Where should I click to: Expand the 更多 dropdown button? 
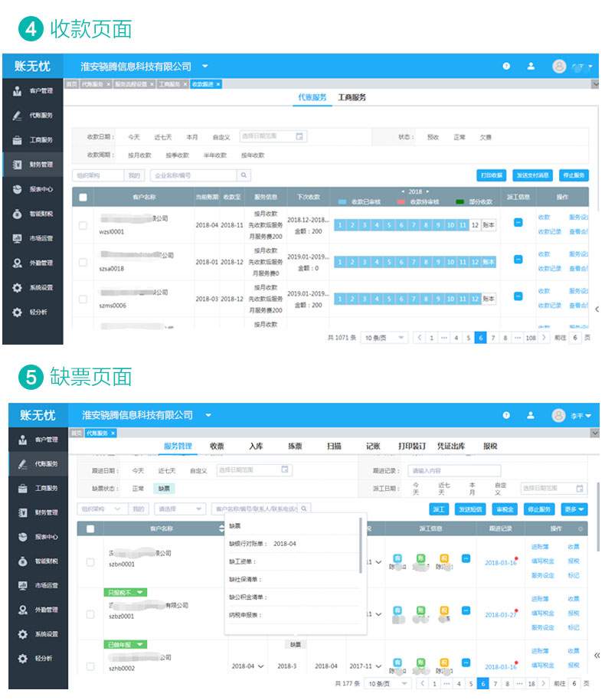click(x=574, y=509)
